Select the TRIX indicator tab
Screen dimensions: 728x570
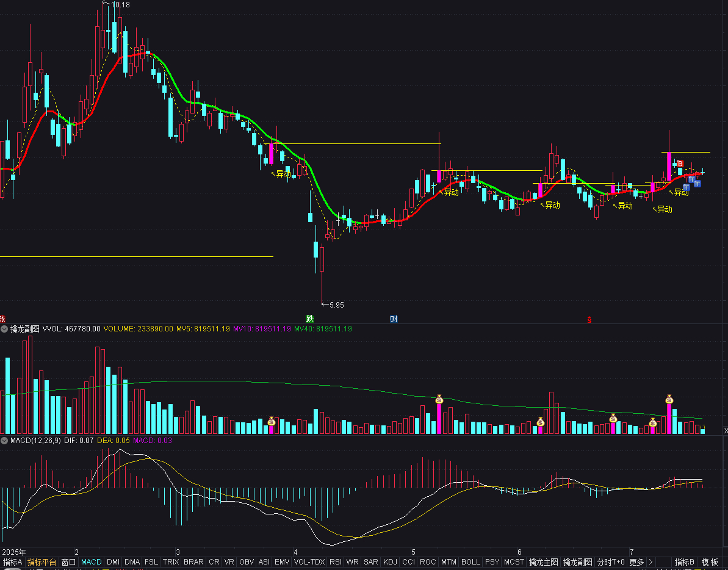pos(171,561)
